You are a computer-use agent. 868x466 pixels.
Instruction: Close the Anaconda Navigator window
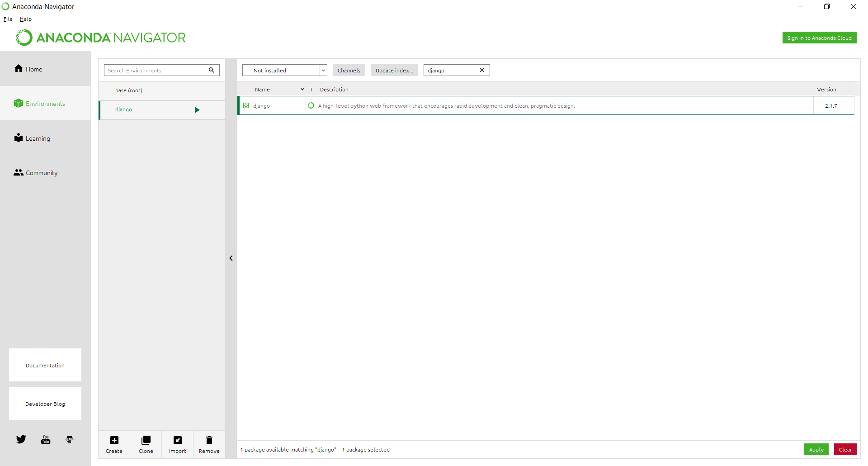[854, 6]
